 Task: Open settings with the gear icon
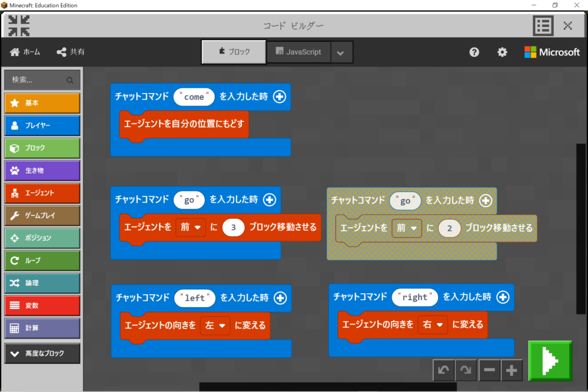[x=502, y=52]
